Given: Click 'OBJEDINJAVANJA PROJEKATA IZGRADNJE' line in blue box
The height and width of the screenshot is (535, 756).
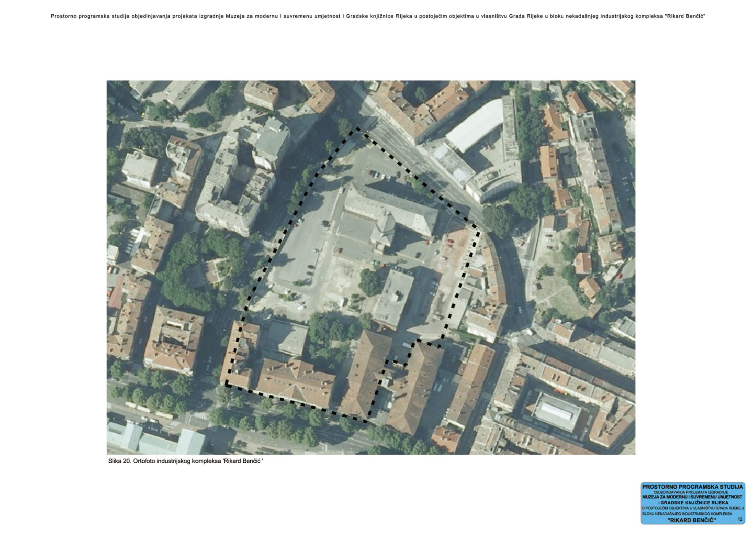Looking at the screenshot, I should [692, 492].
